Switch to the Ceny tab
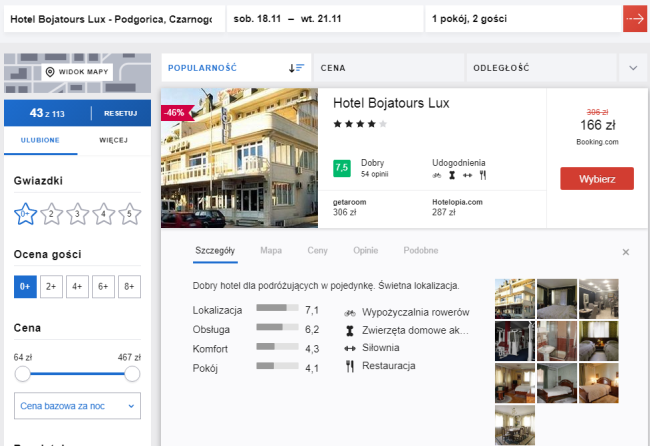 pyautogui.click(x=317, y=250)
